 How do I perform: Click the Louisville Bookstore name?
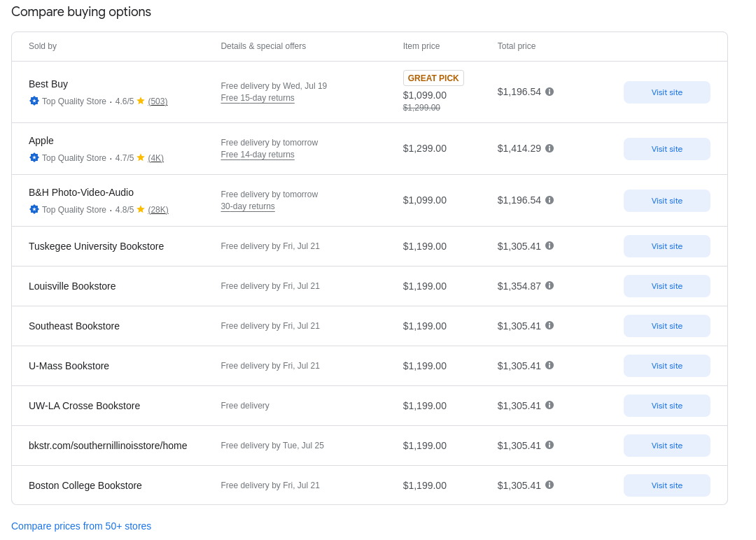(72, 286)
